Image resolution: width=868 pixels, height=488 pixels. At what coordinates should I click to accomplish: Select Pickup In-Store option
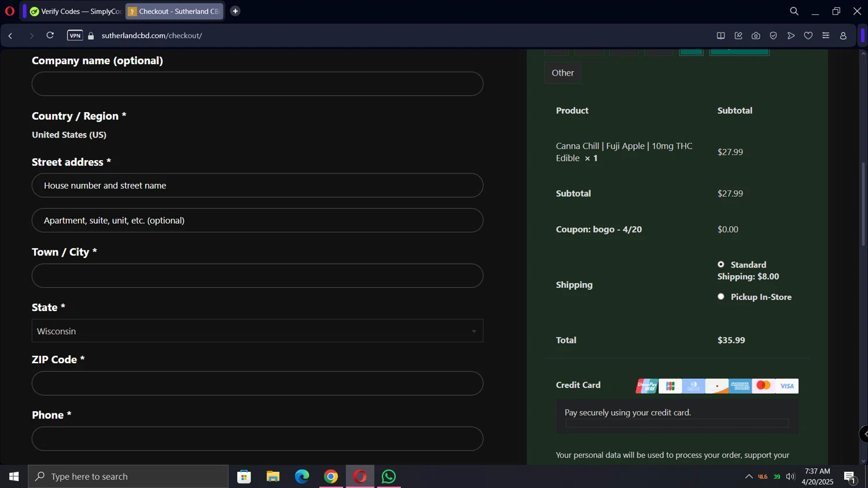[721, 297]
